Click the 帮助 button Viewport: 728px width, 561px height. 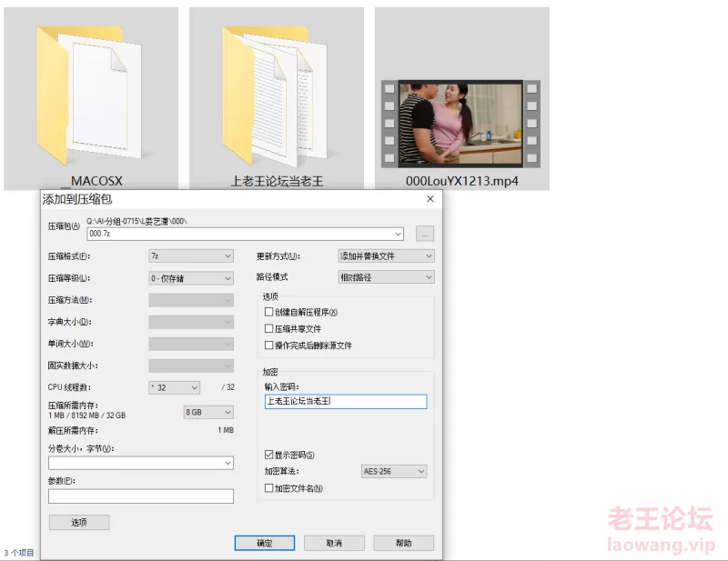(x=404, y=544)
